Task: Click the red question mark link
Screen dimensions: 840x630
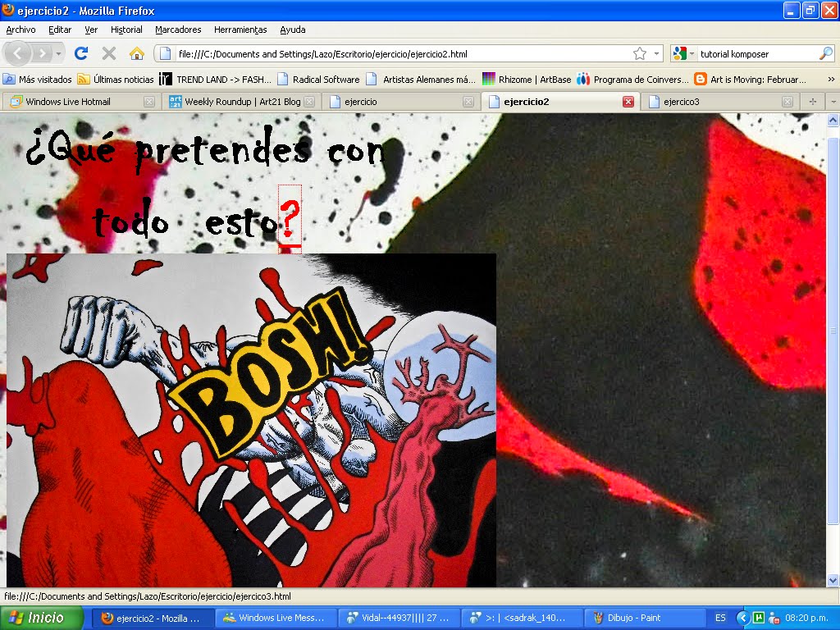Action: pyautogui.click(x=290, y=219)
